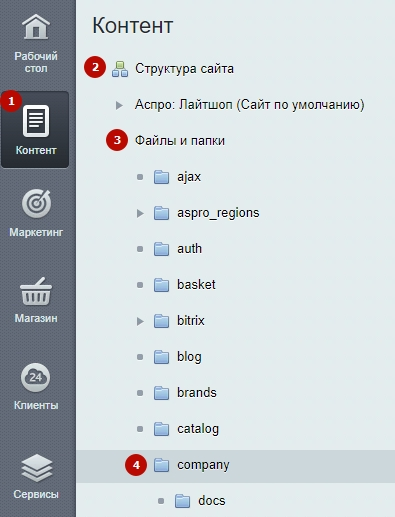The height and width of the screenshot is (517, 395).
Task: Select the brands folder name
Action: click(197, 393)
